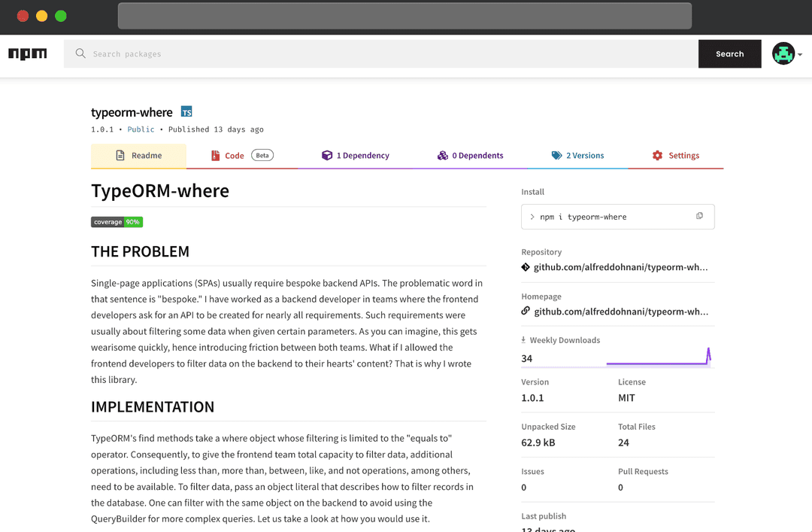
Task: Open the user avatar profile icon
Action: [x=783, y=53]
